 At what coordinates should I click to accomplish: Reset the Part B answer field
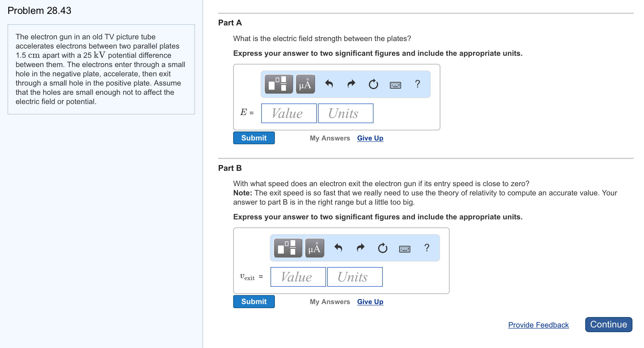click(382, 248)
